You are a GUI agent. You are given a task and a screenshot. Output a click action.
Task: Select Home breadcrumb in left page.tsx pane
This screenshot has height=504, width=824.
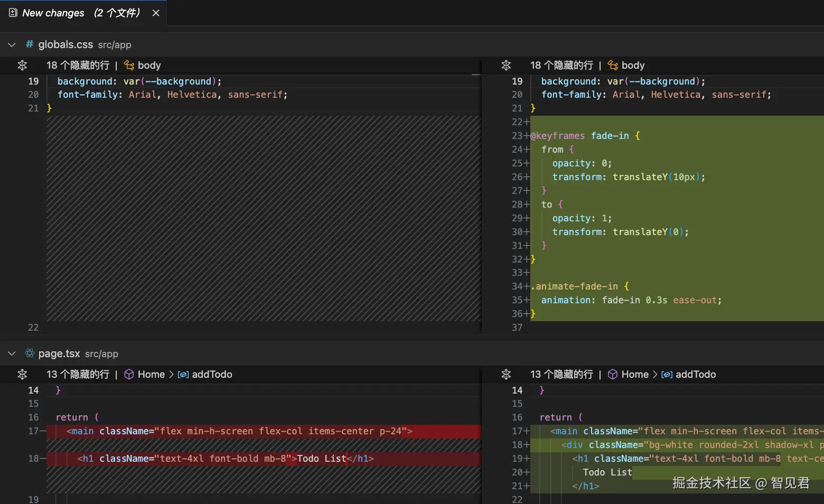coord(151,375)
